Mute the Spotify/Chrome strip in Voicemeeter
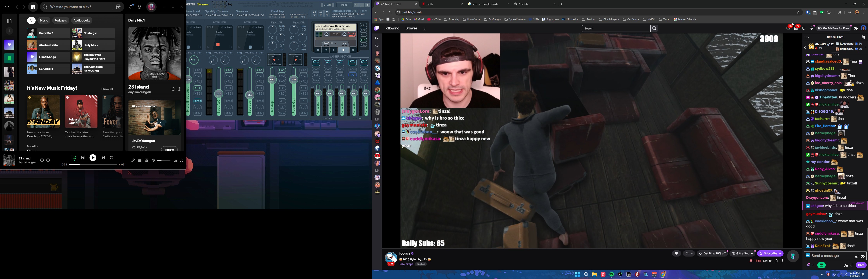 pos(228,113)
